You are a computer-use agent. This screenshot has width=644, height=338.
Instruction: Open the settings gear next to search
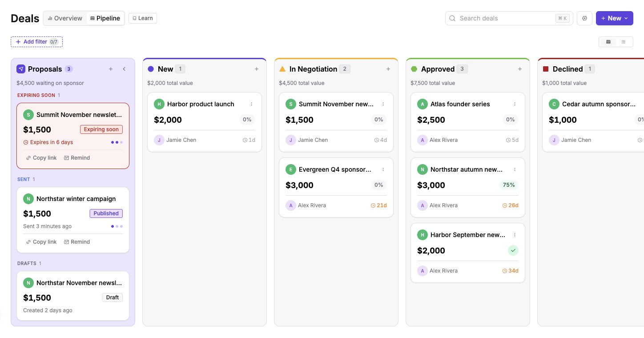tap(584, 18)
